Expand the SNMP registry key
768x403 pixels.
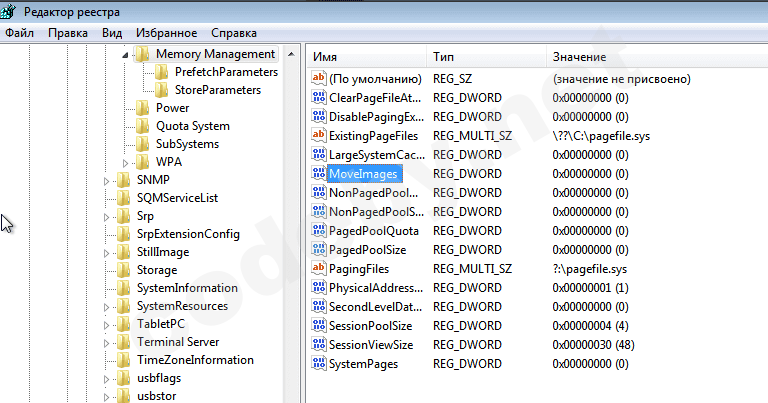pyautogui.click(x=108, y=180)
